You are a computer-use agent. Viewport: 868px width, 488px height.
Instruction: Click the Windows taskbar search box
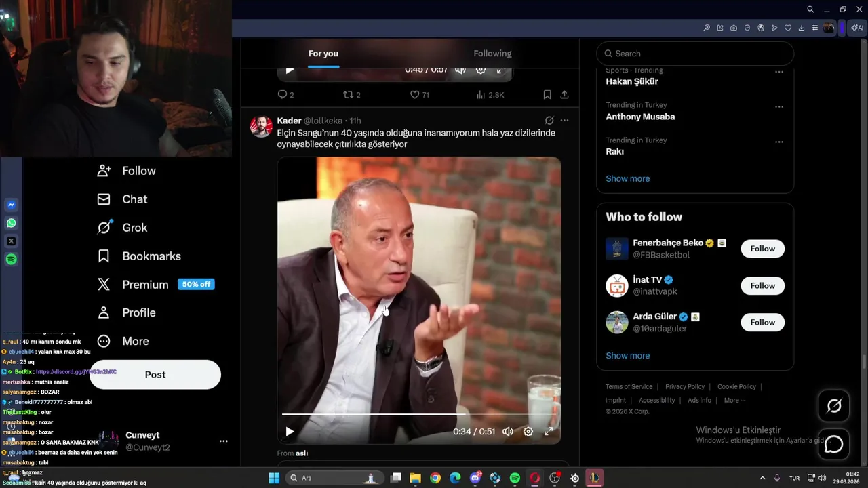[335, 478]
